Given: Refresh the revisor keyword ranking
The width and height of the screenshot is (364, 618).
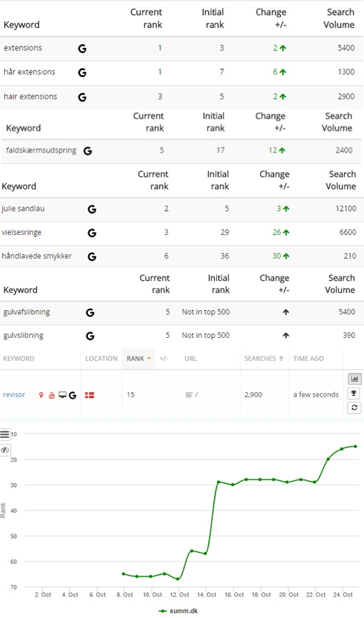Looking at the screenshot, I should pos(354,407).
